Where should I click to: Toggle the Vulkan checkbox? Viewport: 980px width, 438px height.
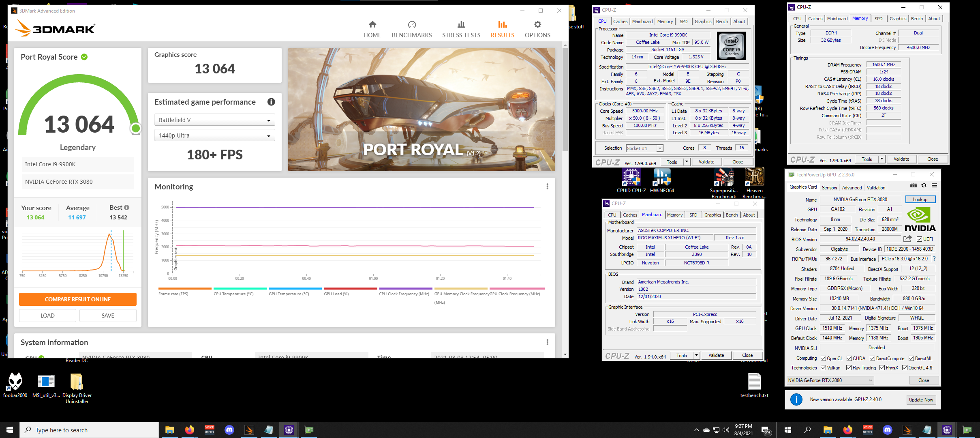(x=823, y=368)
